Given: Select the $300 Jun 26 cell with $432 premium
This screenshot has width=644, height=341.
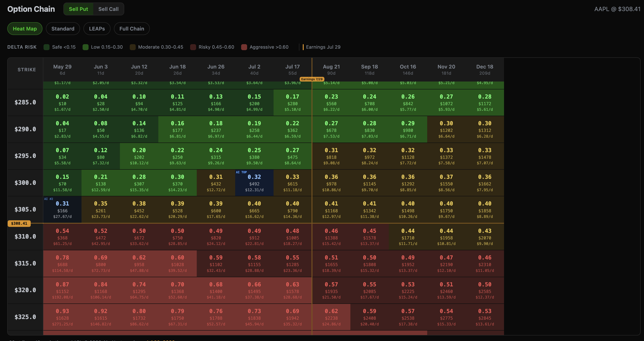Looking at the screenshot, I should click(x=216, y=183).
